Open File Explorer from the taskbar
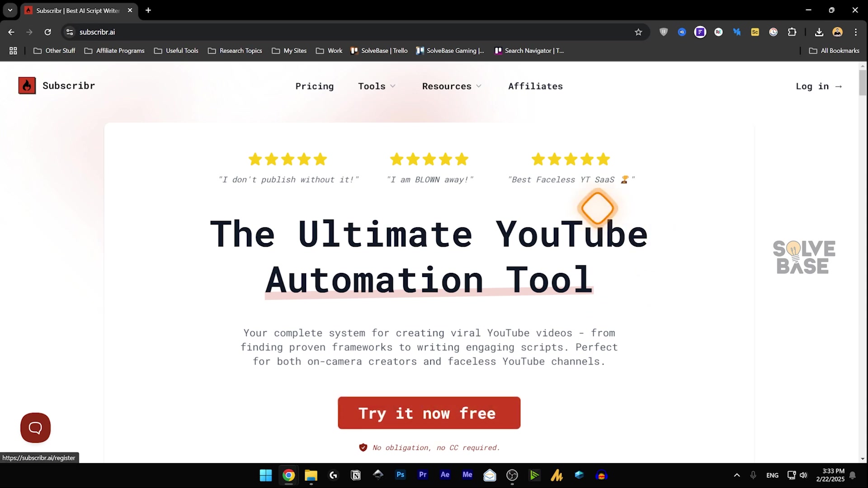This screenshot has width=868, height=488. [x=311, y=475]
